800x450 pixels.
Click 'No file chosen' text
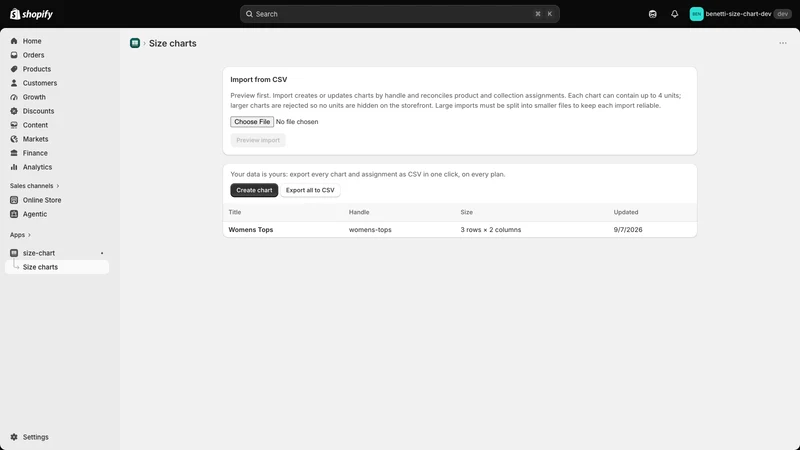(297, 122)
